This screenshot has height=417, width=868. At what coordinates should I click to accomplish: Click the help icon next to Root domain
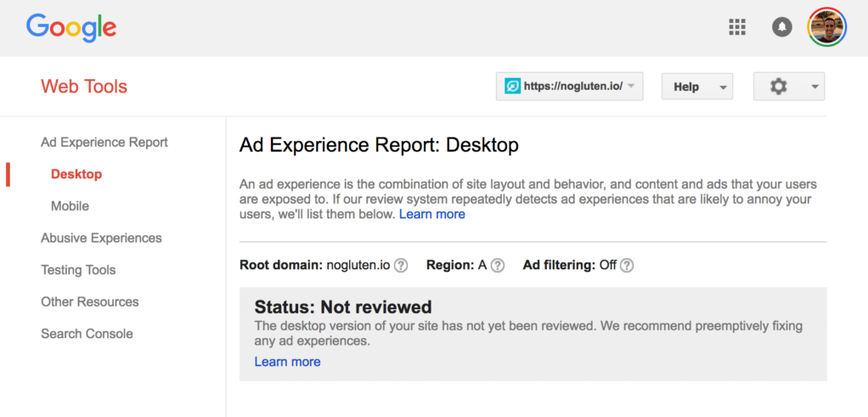pos(401,265)
